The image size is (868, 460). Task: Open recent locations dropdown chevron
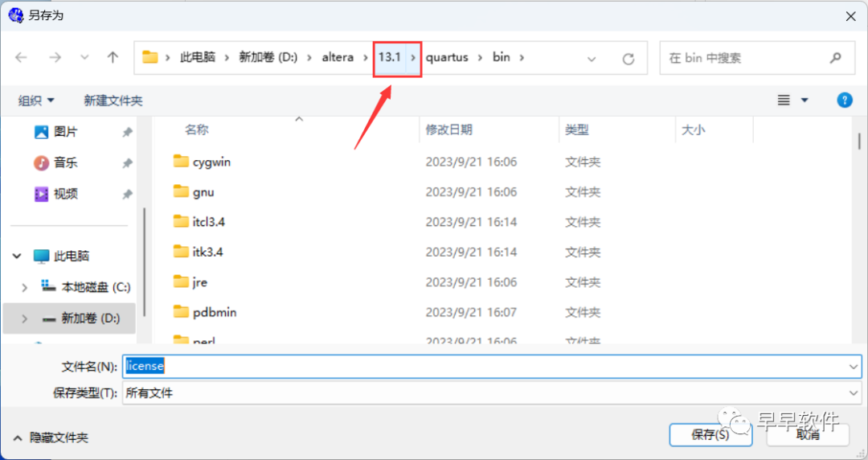click(x=84, y=58)
